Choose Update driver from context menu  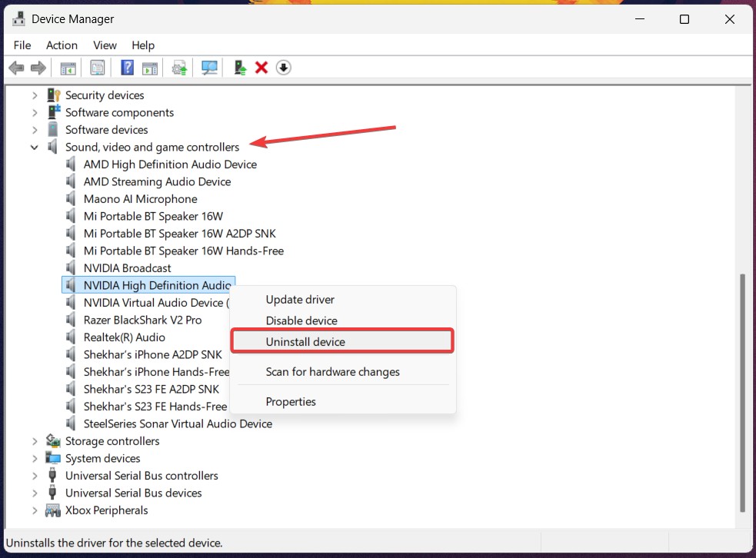343,300
